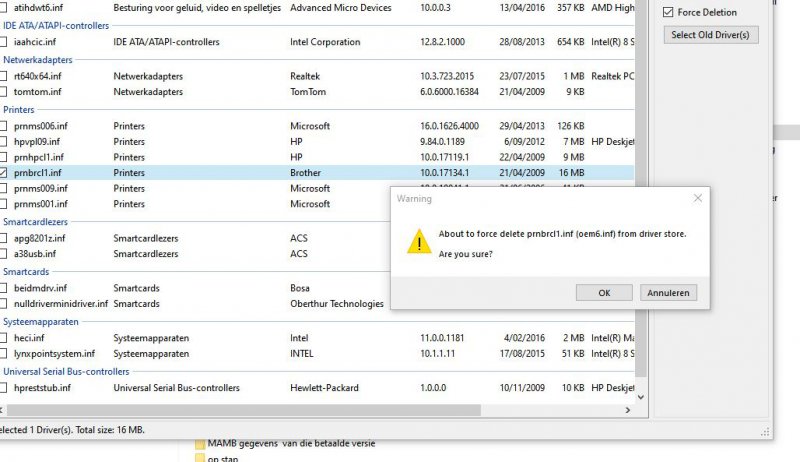Enable the checkbox next to hpvpl09.inf
800x462 pixels.
[x=5, y=141]
